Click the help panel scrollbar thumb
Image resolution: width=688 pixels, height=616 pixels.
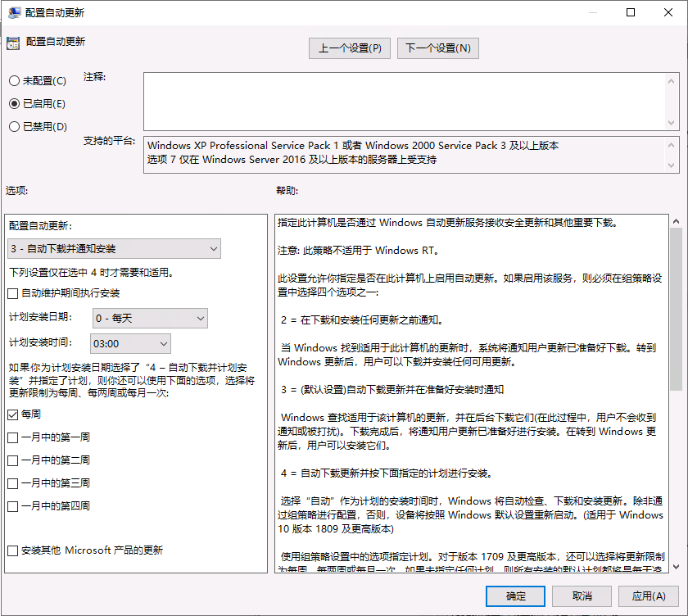click(677, 309)
